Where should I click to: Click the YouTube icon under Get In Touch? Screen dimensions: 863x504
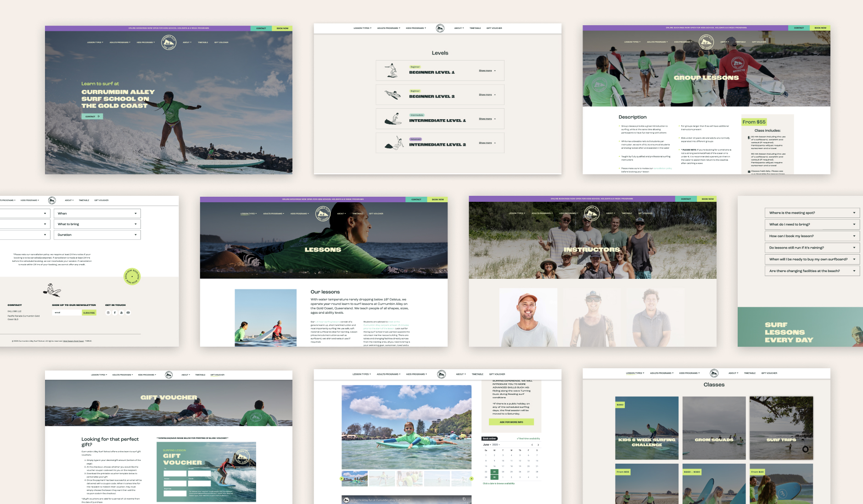[x=122, y=313]
